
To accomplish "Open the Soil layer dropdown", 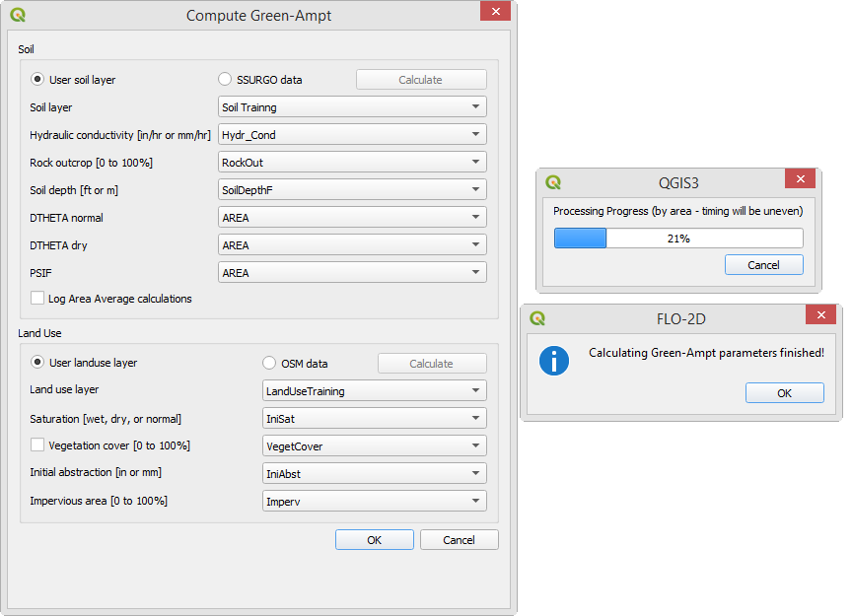I will [x=352, y=107].
